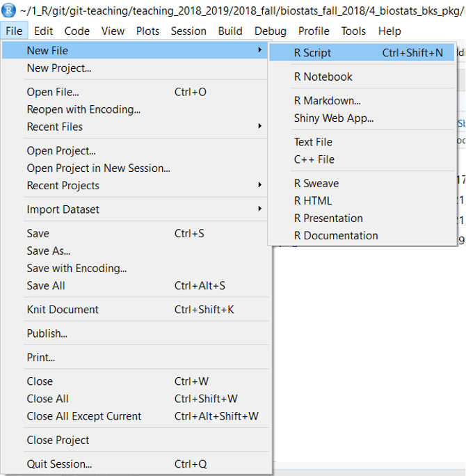Click the RStudio logo icon in title bar

click(x=8, y=10)
